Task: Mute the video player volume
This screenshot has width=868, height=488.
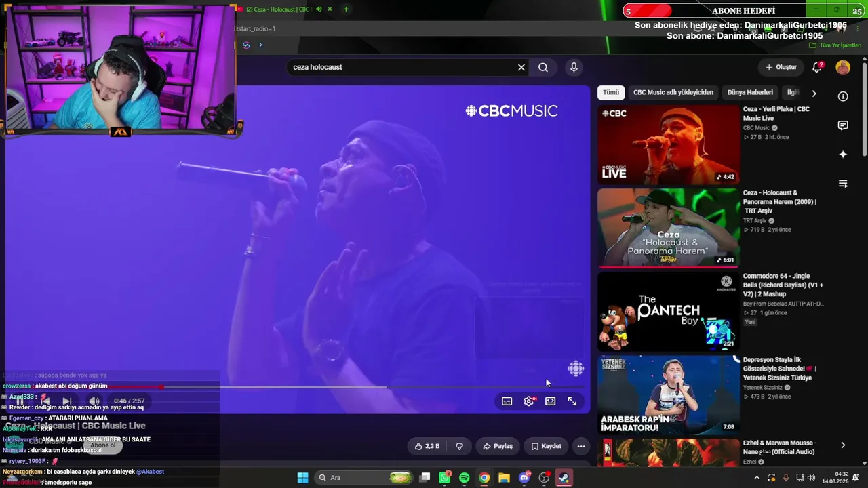Action: tap(94, 401)
